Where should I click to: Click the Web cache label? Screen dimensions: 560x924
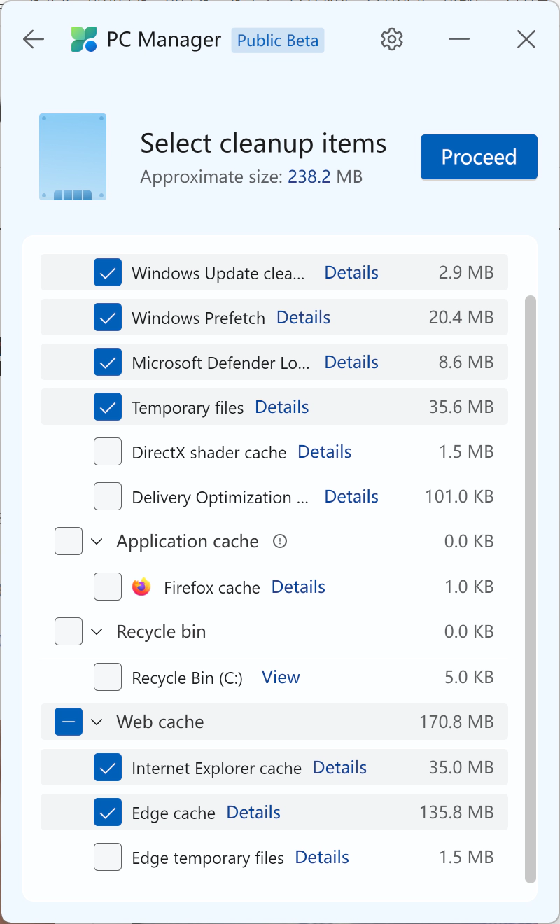(160, 722)
